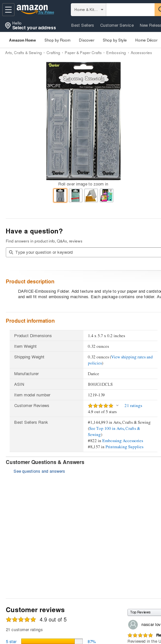161x644 pixels.
Task: Click the 5 star filter link
Action: point(11,641)
